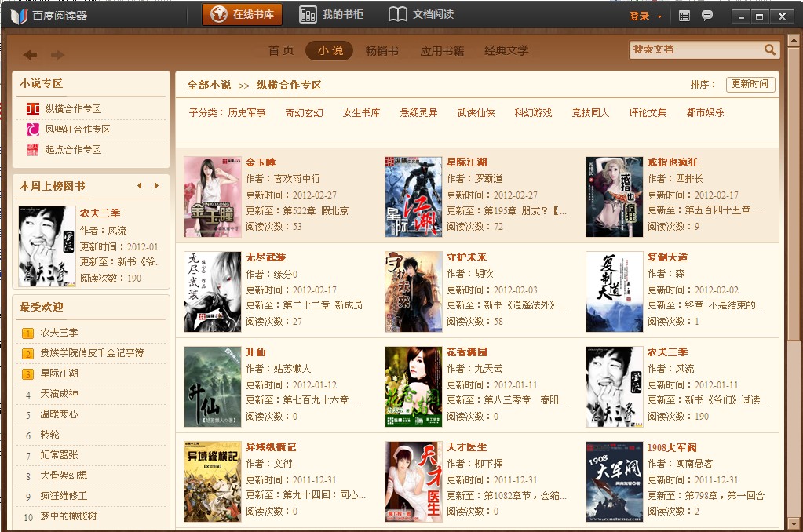Open the 升仙 book cover
Viewport: 803px width, 532px height.
[213, 387]
